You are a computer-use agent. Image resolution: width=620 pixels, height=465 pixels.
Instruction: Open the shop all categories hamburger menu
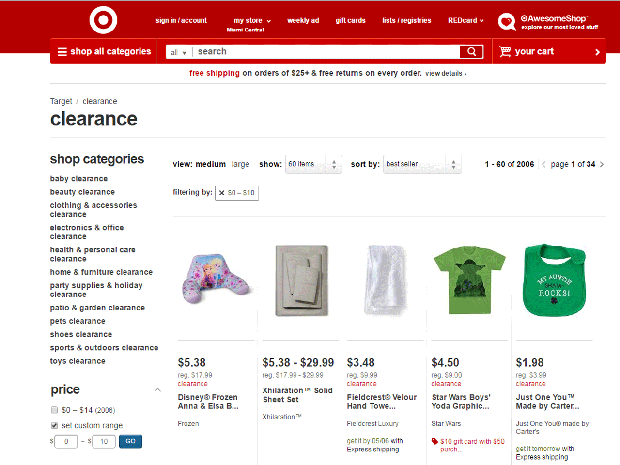tap(62, 51)
